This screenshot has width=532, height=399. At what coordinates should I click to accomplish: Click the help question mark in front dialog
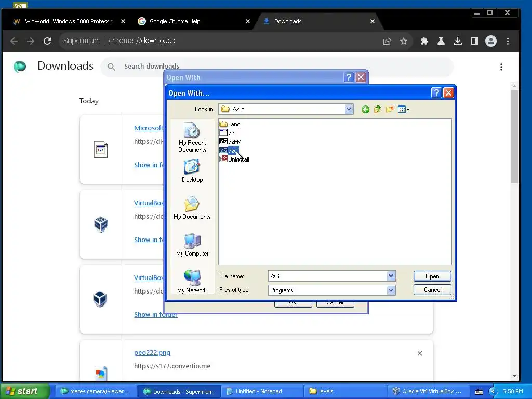[x=436, y=92]
